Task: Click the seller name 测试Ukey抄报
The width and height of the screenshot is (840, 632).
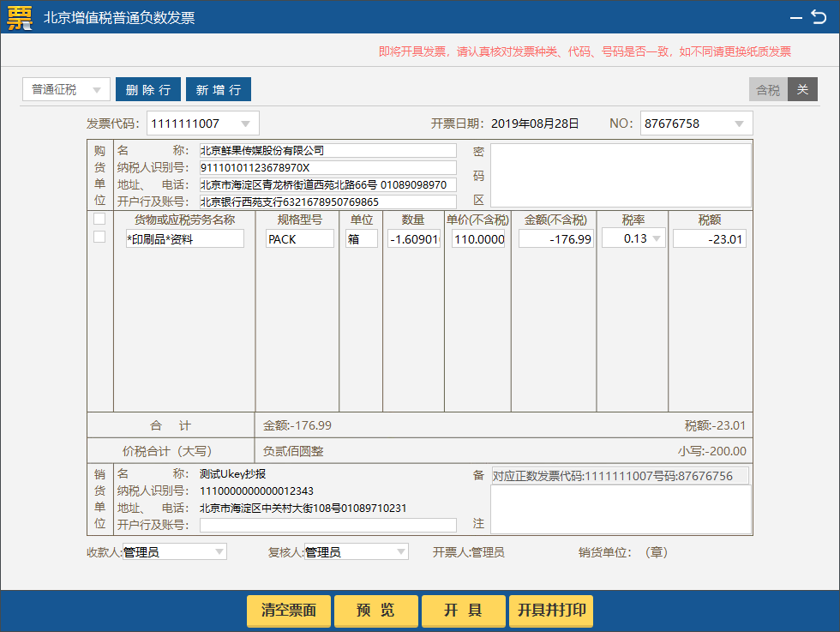Action: pyautogui.click(x=232, y=474)
